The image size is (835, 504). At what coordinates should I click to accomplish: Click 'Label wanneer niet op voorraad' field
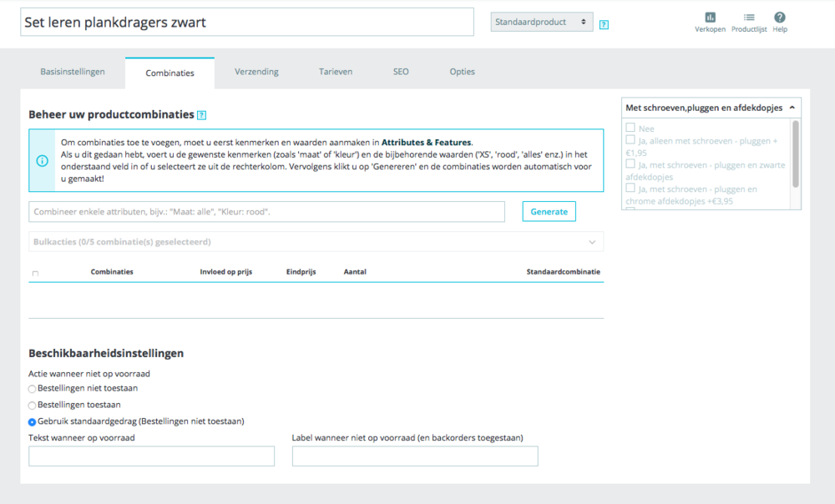[415, 456]
